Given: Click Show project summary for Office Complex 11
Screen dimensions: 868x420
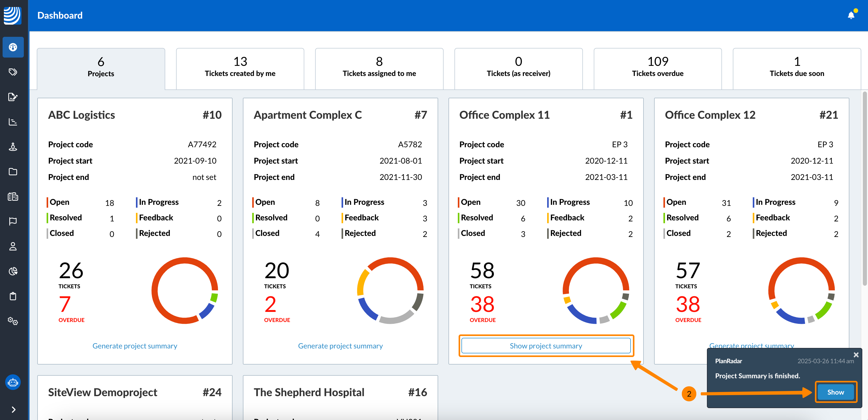Looking at the screenshot, I should [x=546, y=346].
